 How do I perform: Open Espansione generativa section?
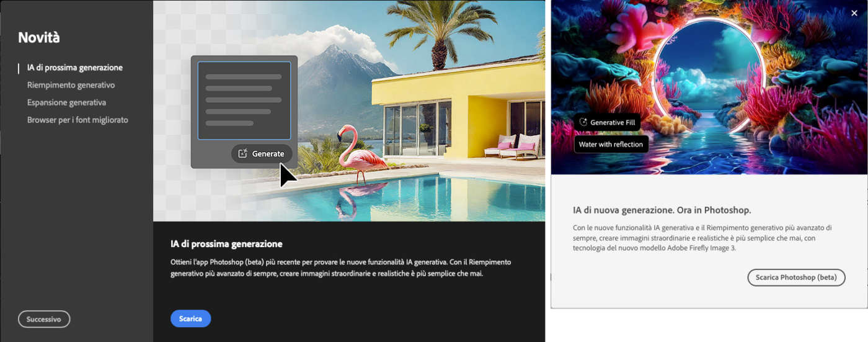click(x=66, y=102)
